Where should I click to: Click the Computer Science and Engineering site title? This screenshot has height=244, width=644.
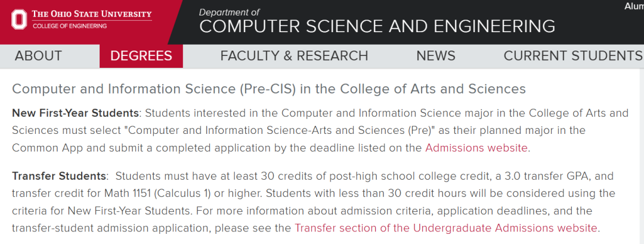click(x=377, y=26)
